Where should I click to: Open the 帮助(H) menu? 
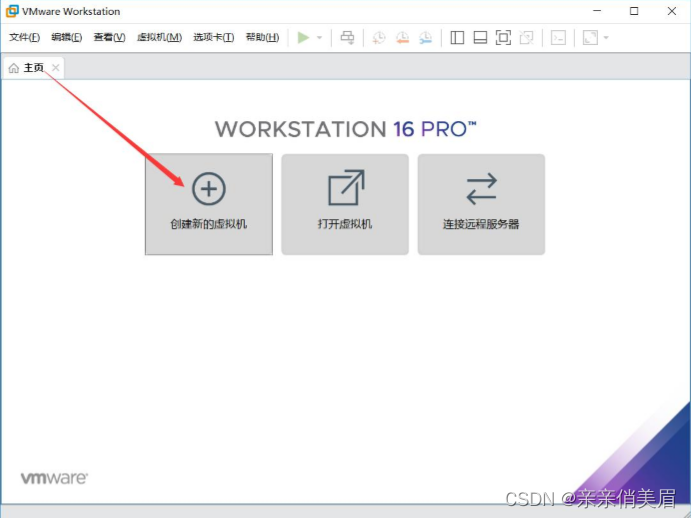262,37
